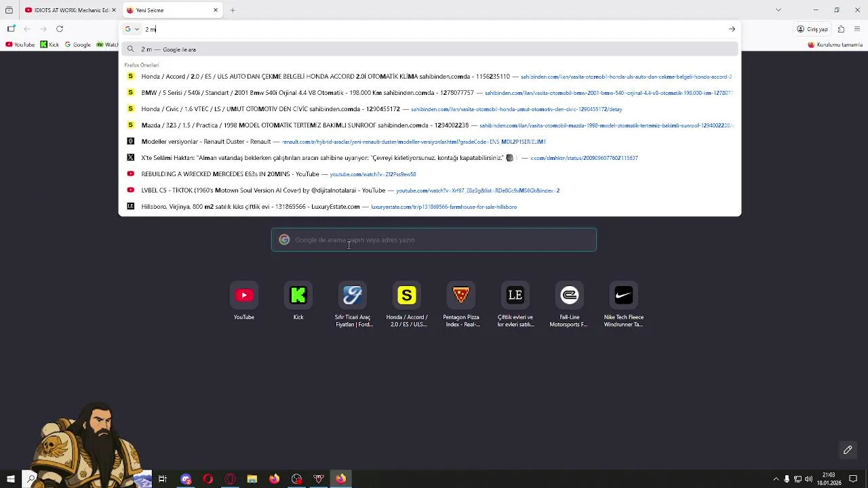This screenshot has width=868, height=488.
Task: Open the Opera GX taskbar icon
Action: point(230,479)
